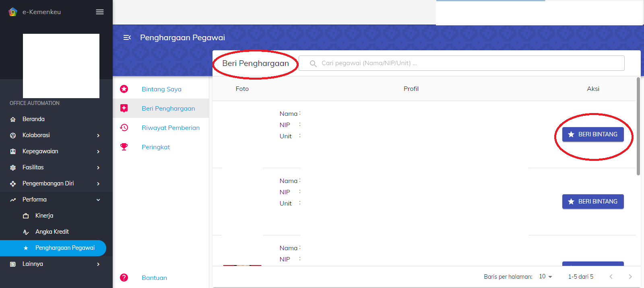The image size is (644, 288).
Task: Collapse the Performa menu
Action: 98,200
